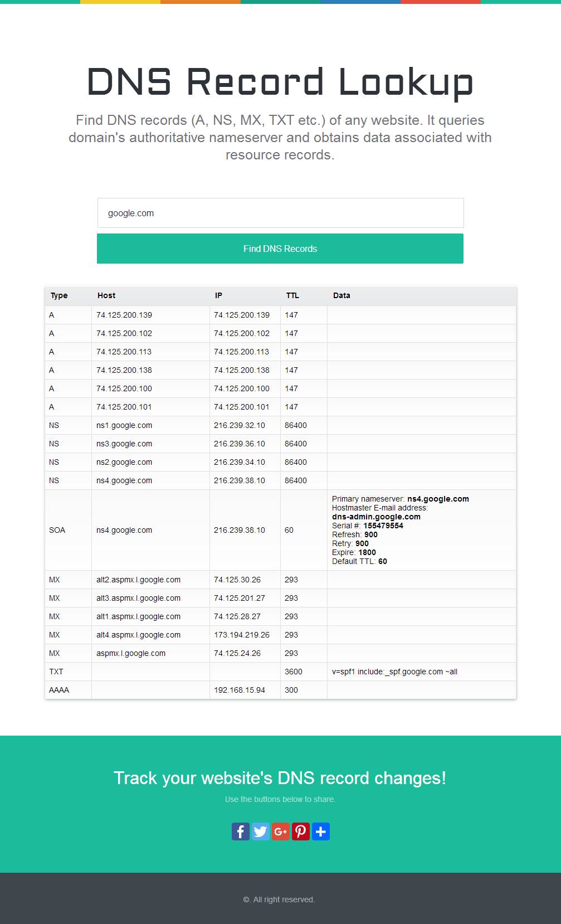Share on Google Plus icon

point(281,831)
